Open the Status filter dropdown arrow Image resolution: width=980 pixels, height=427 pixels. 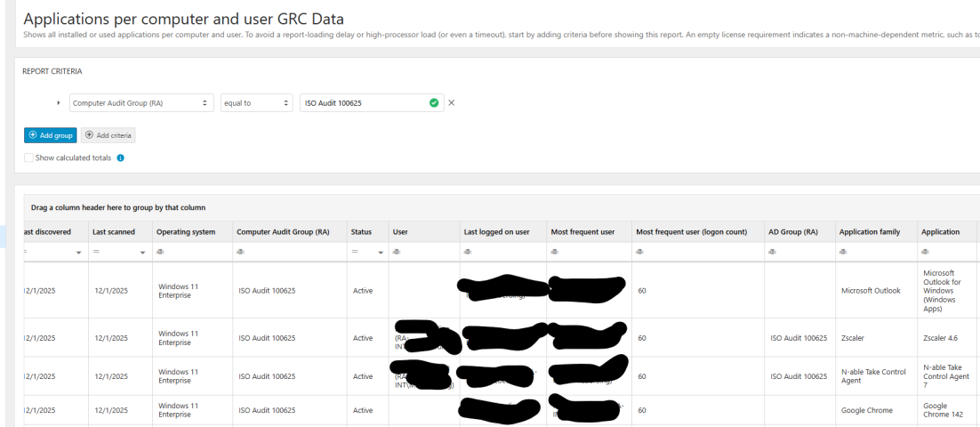click(381, 253)
